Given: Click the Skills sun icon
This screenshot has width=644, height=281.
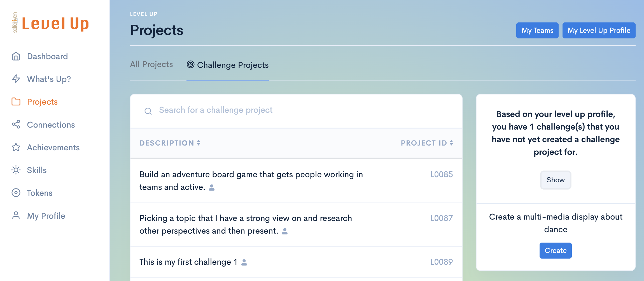Looking at the screenshot, I should pyautogui.click(x=16, y=170).
